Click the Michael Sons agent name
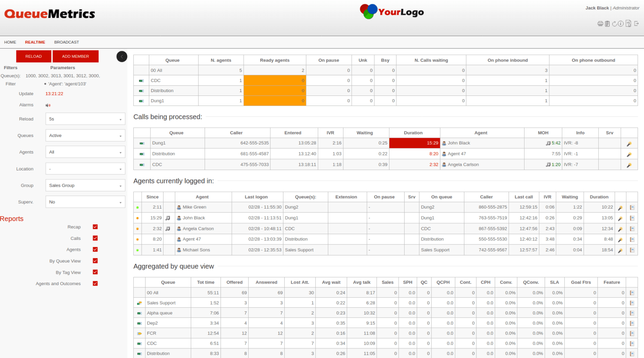644x358 pixels. tap(196, 250)
